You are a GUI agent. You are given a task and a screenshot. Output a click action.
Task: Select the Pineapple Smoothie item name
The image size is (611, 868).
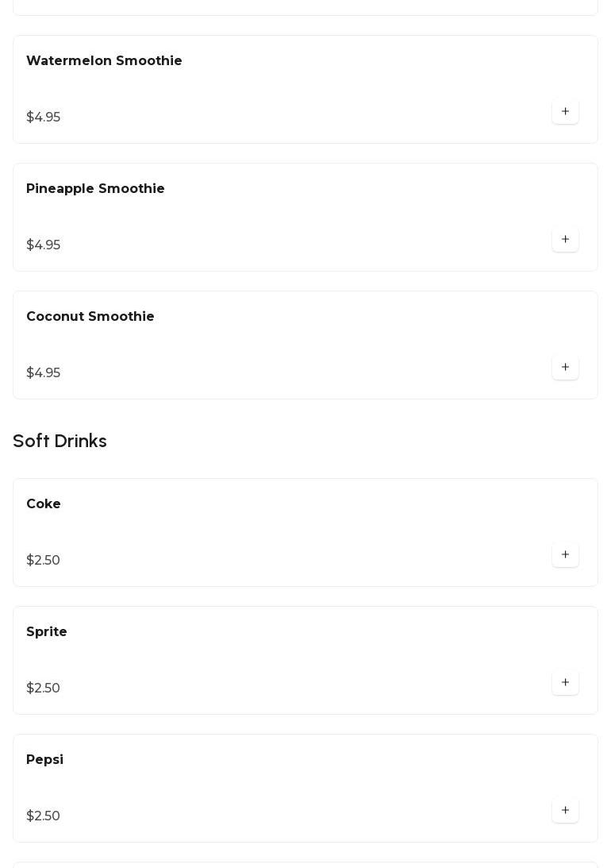coord(95,189)
